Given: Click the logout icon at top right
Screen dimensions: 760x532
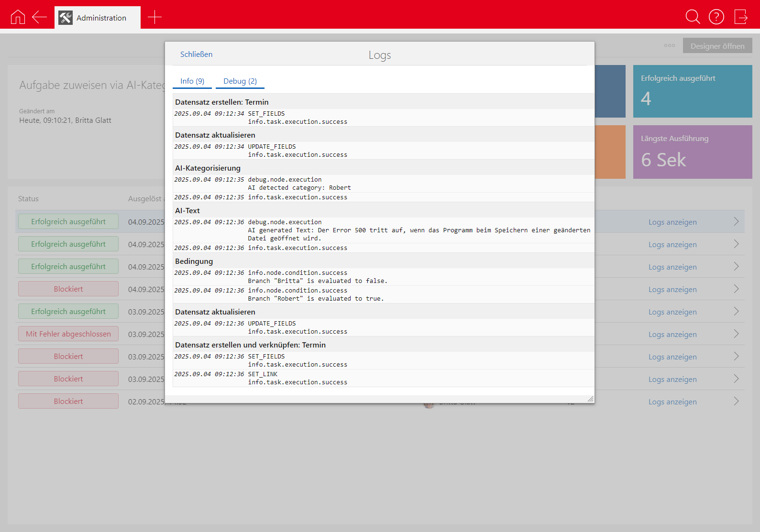Looking at the screenshot, I should [740, 17].
